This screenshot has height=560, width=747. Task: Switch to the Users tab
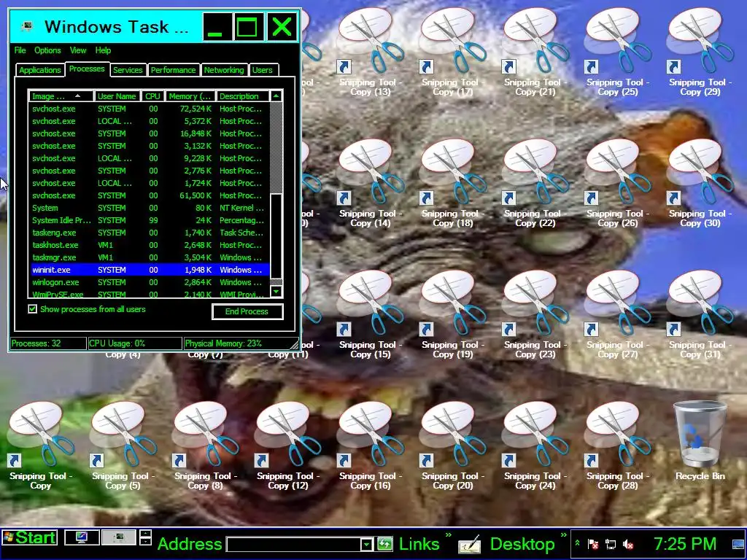tap(263, 70)
